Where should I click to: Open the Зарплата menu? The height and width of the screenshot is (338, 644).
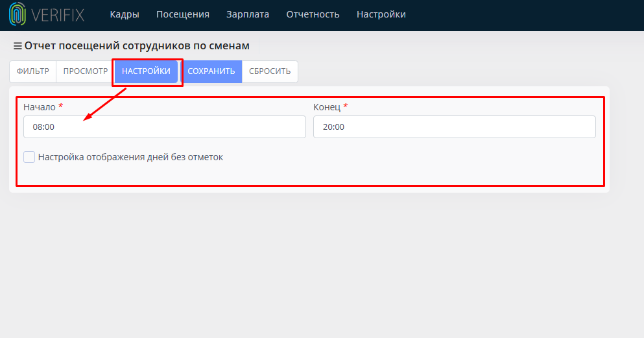(248, 14)
